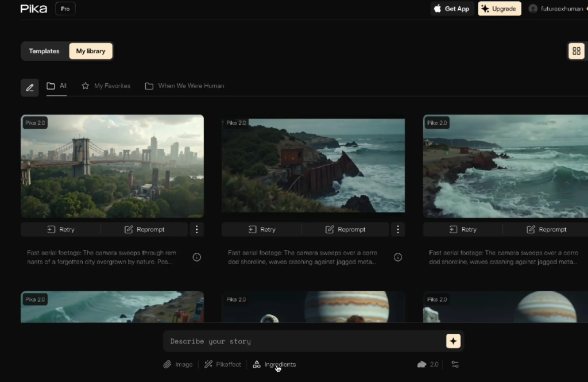Click the Upgrade button
The height and width of the screenshot is (382, 588).
point(499,9)
